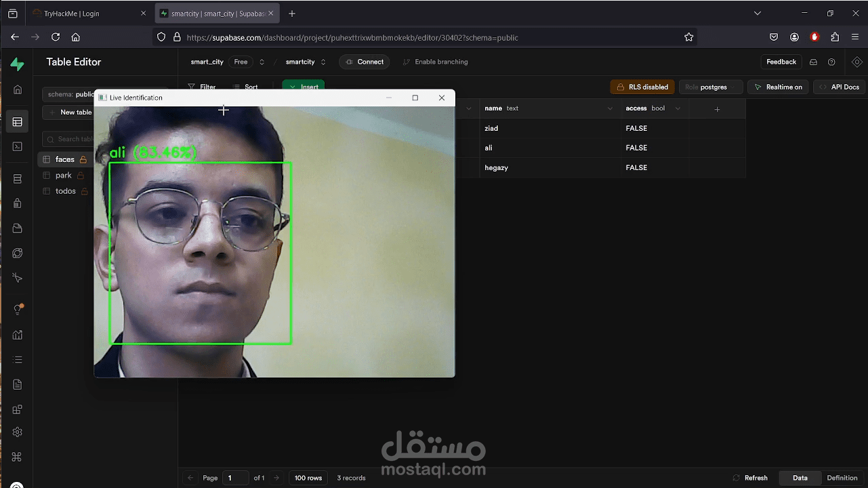
Task: Open the Logs list icon
Action: click(18, 359)
